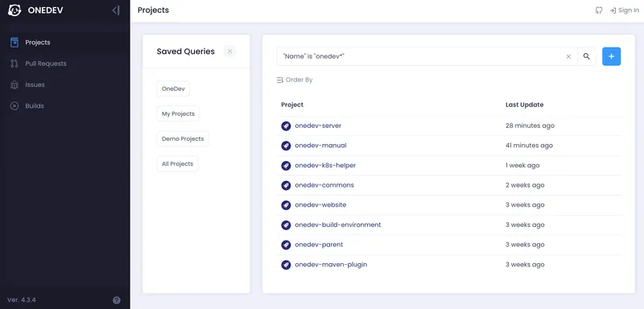Screen dimensions: 644x309
Task: Click the Saved Queries heading
Action: coord(186,51)
